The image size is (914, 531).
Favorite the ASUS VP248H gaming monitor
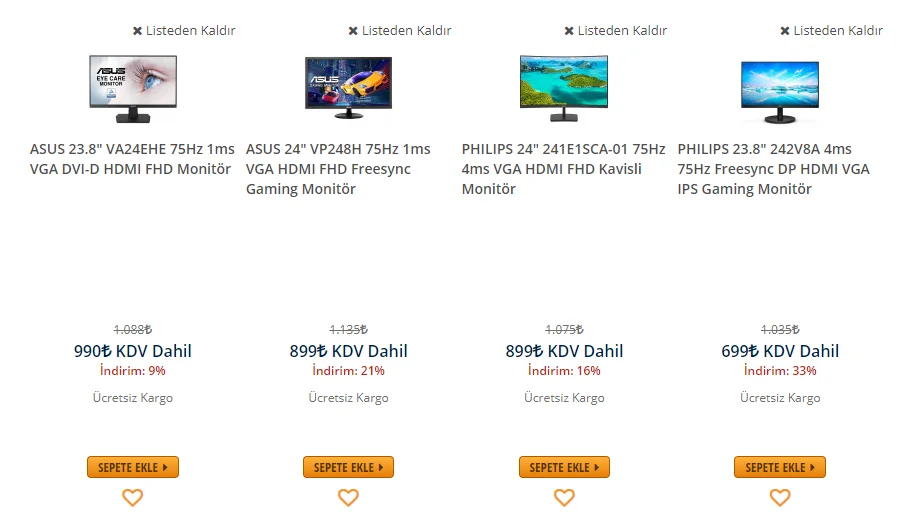(348, 497)
